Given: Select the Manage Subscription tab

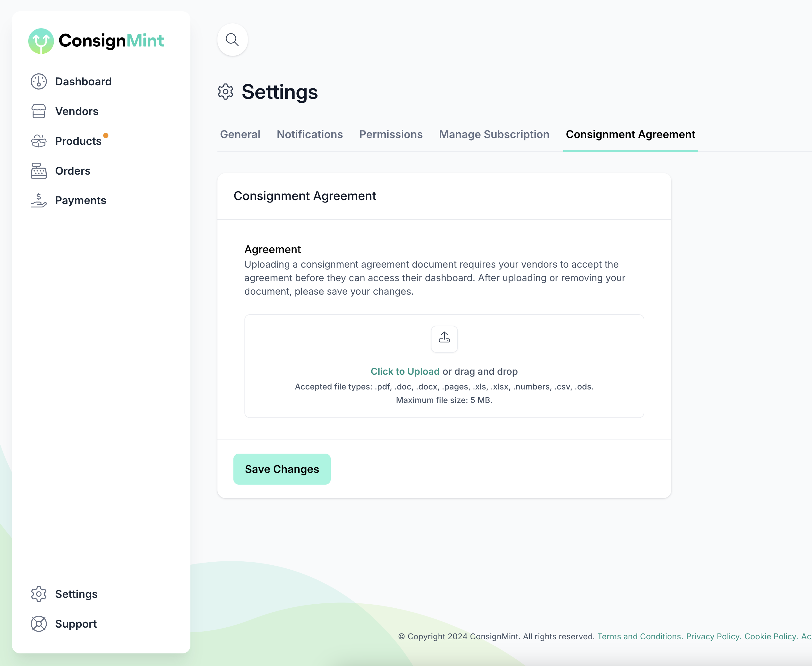Looking at the screenshot, I should coord(494,134).
